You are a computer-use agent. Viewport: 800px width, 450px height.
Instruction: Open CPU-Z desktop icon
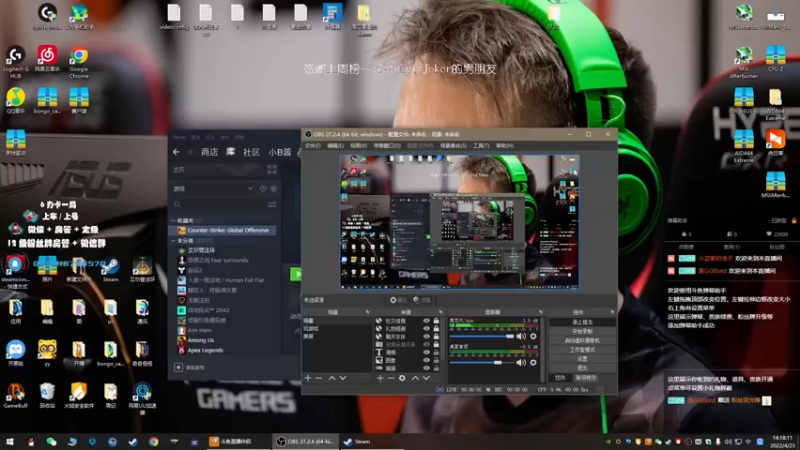click(776, 59)
